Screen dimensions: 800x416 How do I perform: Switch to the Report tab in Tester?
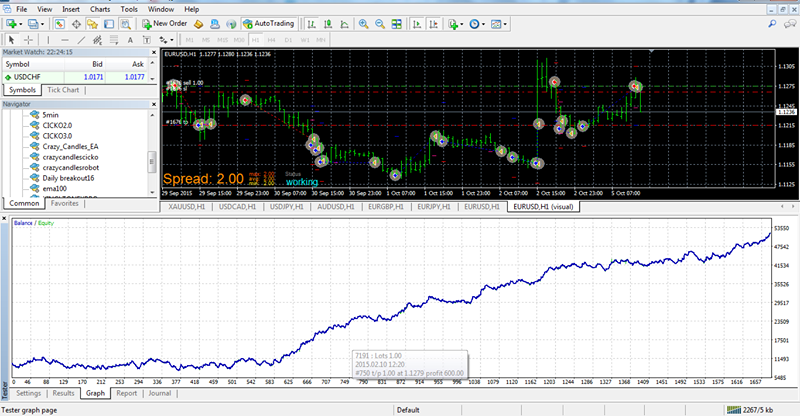click(126, 393)
